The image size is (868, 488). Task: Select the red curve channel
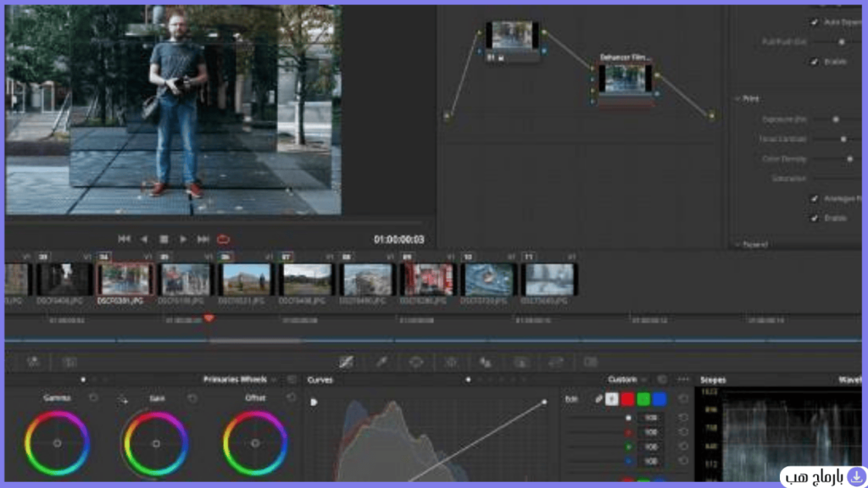point(628,398)
